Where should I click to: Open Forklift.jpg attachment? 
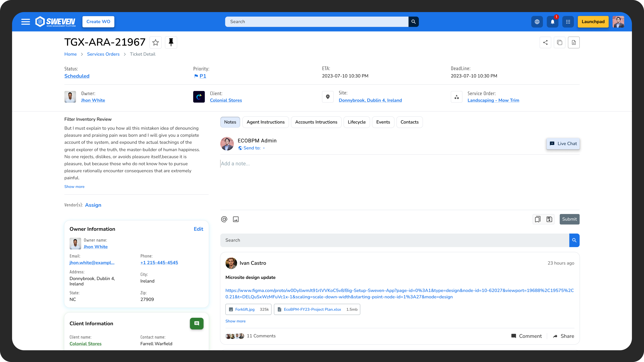[248, 310]
